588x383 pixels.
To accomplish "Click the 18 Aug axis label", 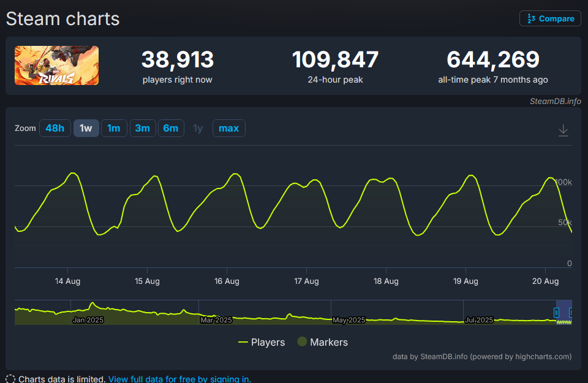I will 386,281.
